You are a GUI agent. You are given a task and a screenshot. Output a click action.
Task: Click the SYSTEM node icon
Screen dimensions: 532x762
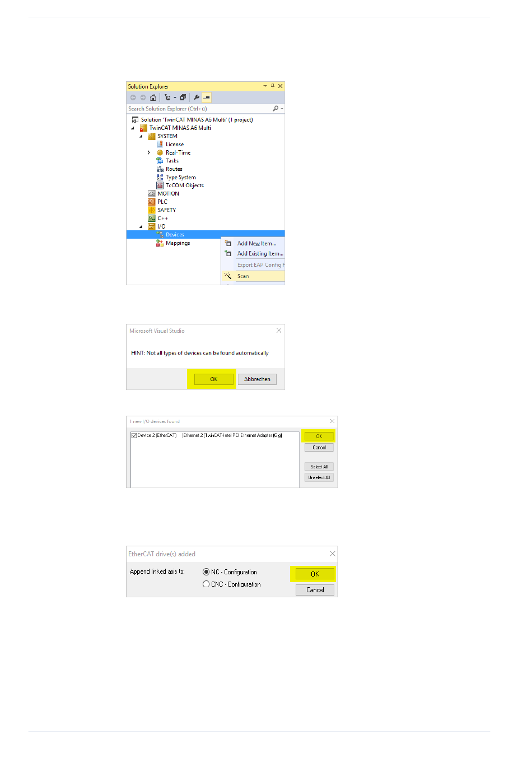pyautogui.click(x=151, y=136)
